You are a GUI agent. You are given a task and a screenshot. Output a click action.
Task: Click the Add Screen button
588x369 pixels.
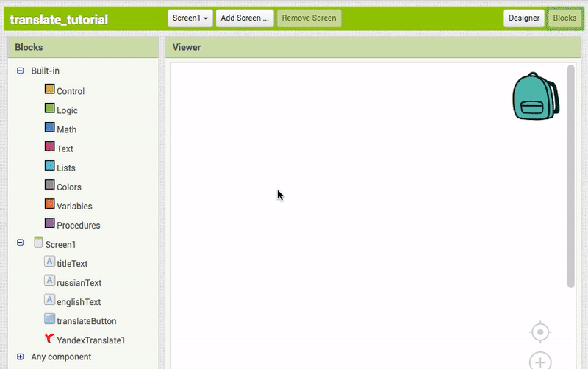tap(245, 18)
